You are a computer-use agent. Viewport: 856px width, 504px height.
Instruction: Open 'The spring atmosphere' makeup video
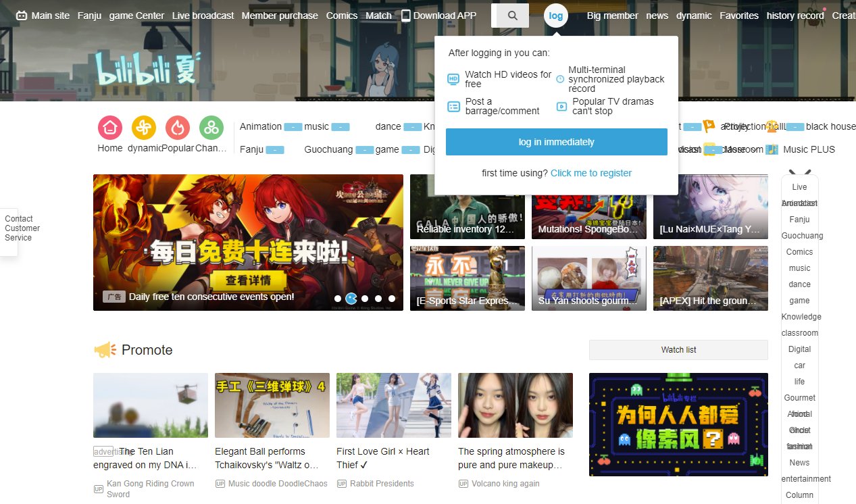[x=515, y=405]
